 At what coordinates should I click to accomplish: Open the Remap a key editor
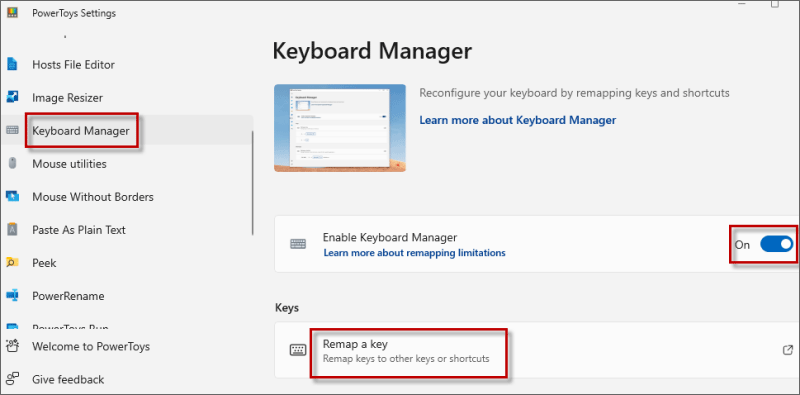pos(537,350)
